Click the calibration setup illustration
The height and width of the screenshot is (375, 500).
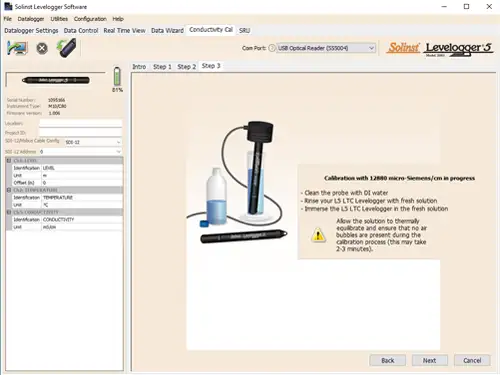pos(237,182)
